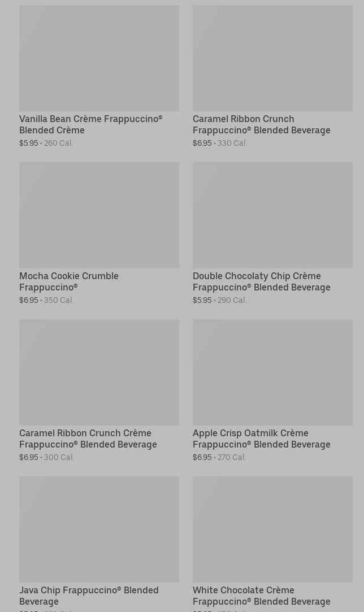The height and width of the screenshot is (612, 364).
Task: Click the Vanilla Bean Crème Frappuccino Blended Crème title
Action: [90, 124]
